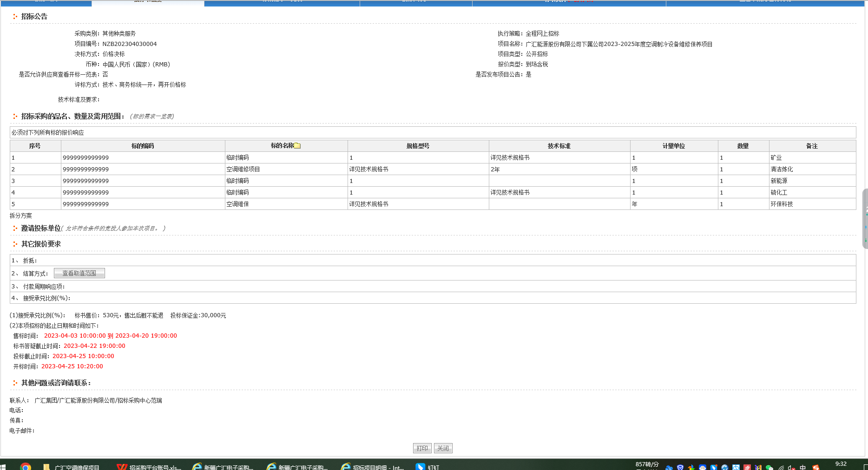Click the muted volume icon in tray
The width and height of the screenshot is (868, 470).
click(791, 468)
